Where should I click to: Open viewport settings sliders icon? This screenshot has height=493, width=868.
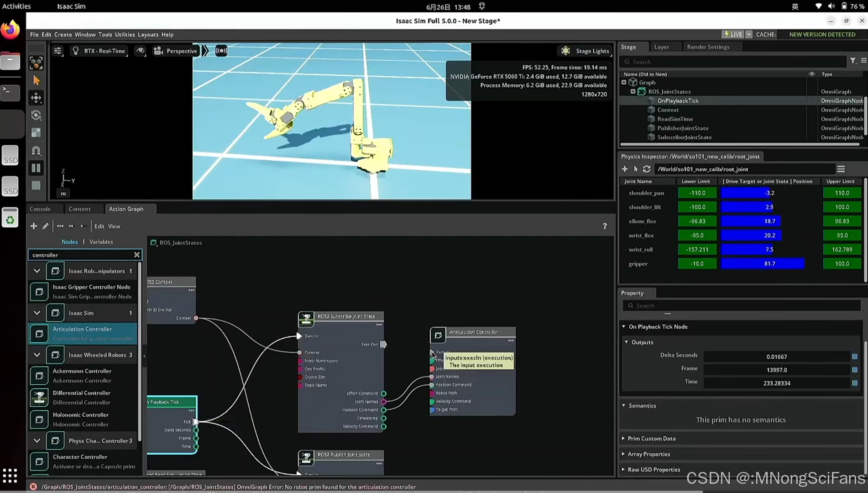pyautogui.click(x=58, y=51)
